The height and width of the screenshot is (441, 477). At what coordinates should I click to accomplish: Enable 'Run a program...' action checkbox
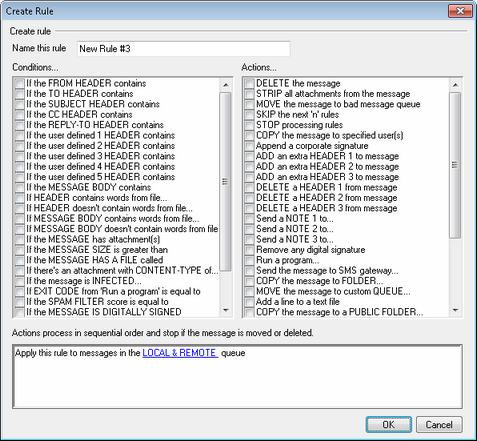coord(249,260)
